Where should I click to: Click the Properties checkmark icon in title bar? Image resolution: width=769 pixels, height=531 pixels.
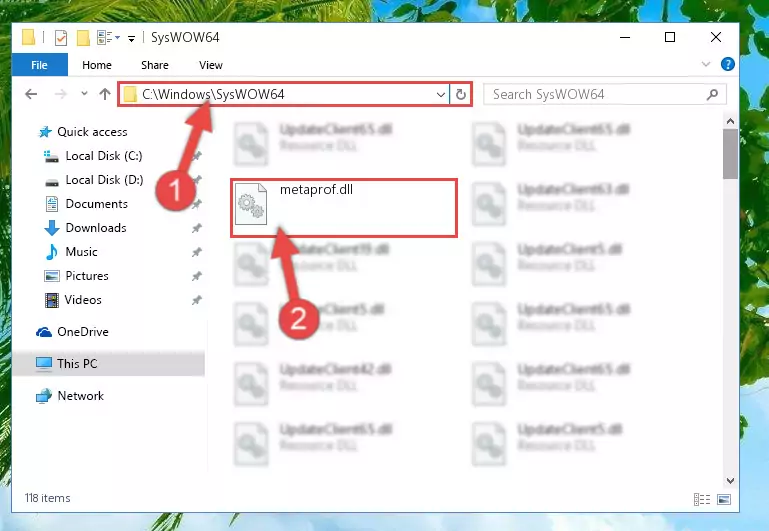[61, 38]
